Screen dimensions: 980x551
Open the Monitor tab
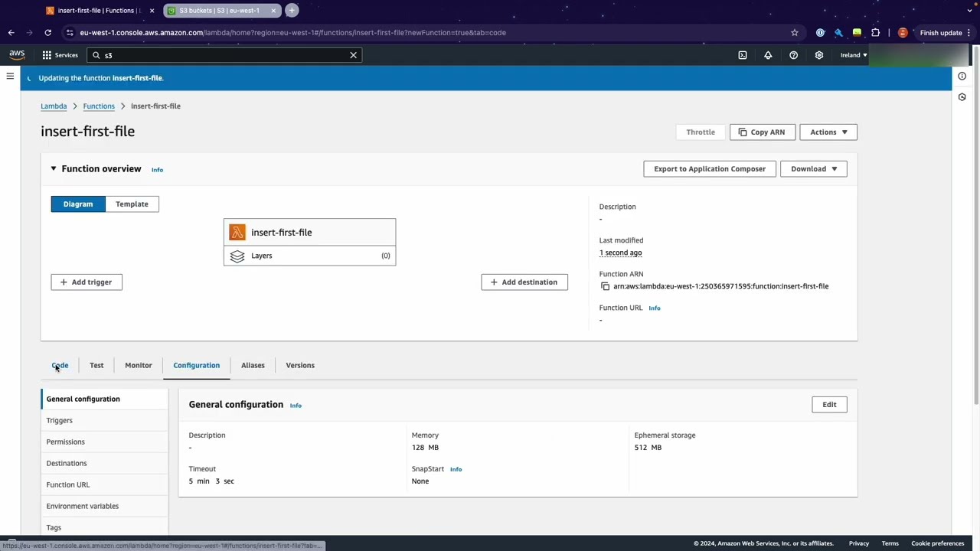click(x=139, y=365)
